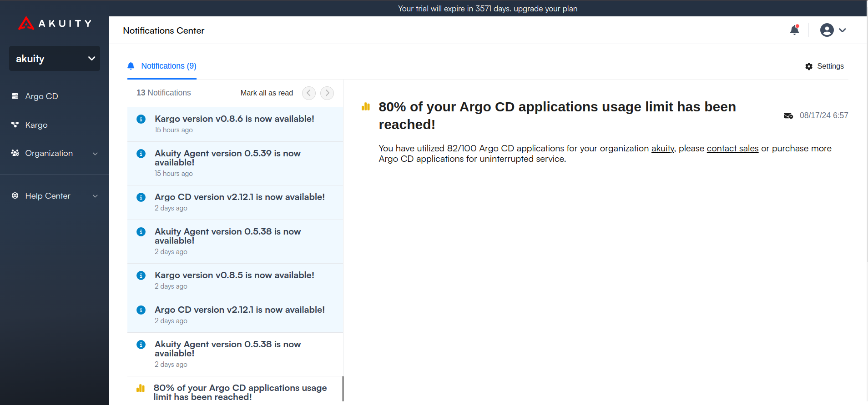Screen dimensions: 868x405
Task: Expand the Organization submenu chevron
Action: click(x=95, y=154)
